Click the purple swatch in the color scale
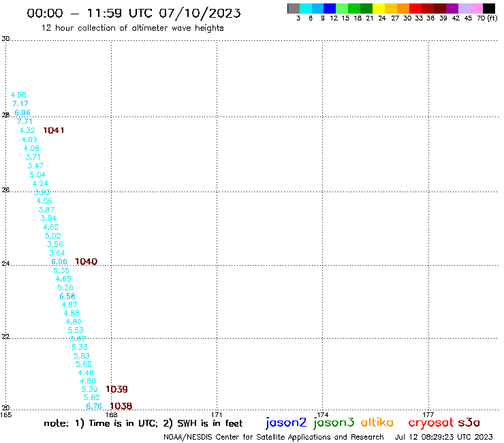 tap(452, 8)
